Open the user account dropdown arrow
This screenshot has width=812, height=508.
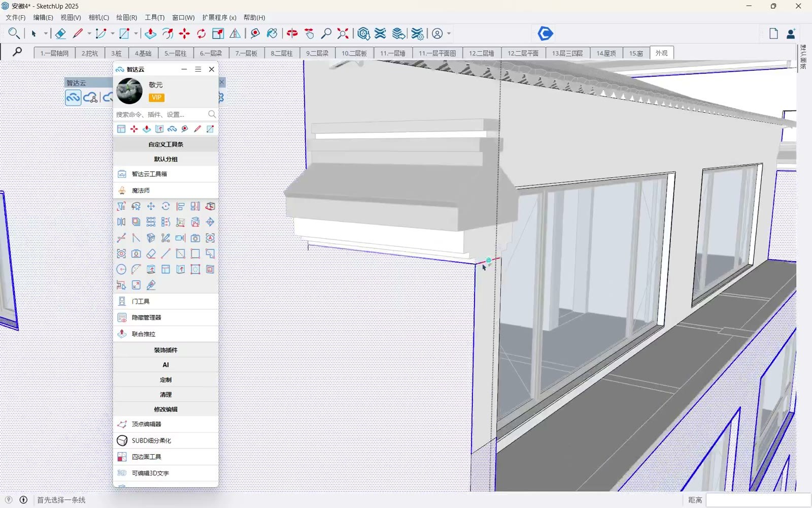pos(449,34)
